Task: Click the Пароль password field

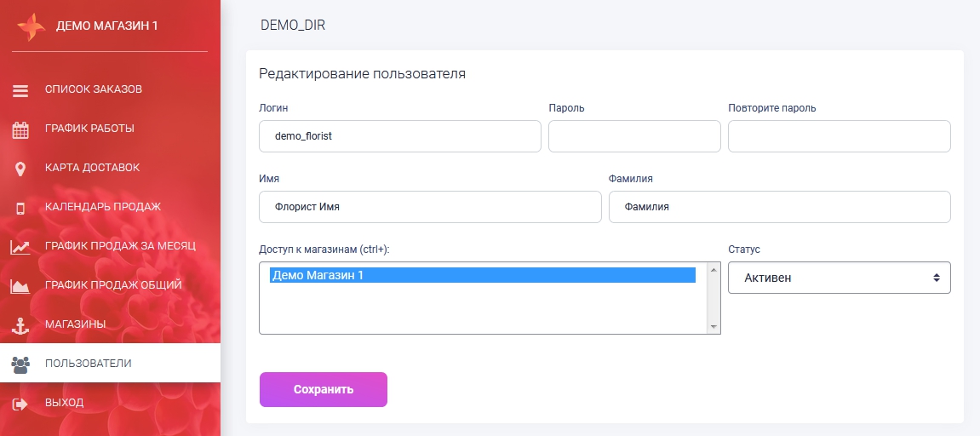Action: 634,136
